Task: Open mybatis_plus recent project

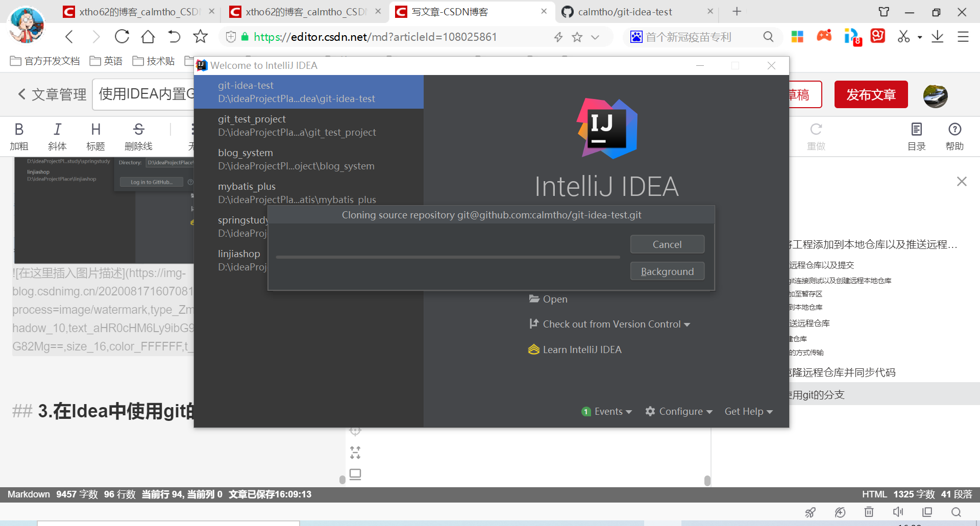Action: click(308, 193)
